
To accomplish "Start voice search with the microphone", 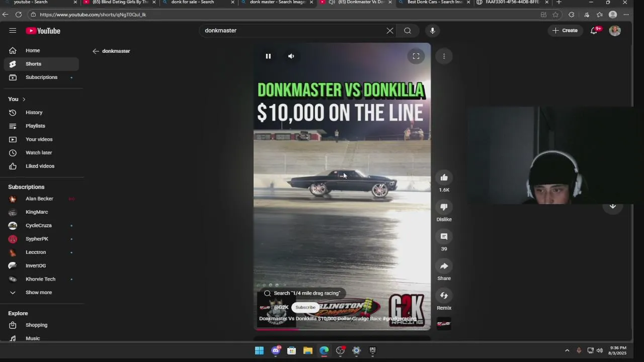I will pos(432,31).
